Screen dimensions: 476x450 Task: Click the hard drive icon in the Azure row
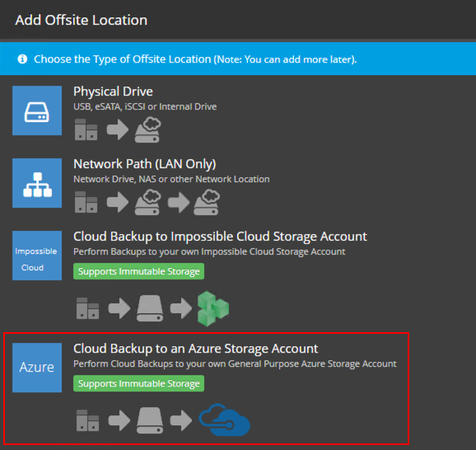150,420
